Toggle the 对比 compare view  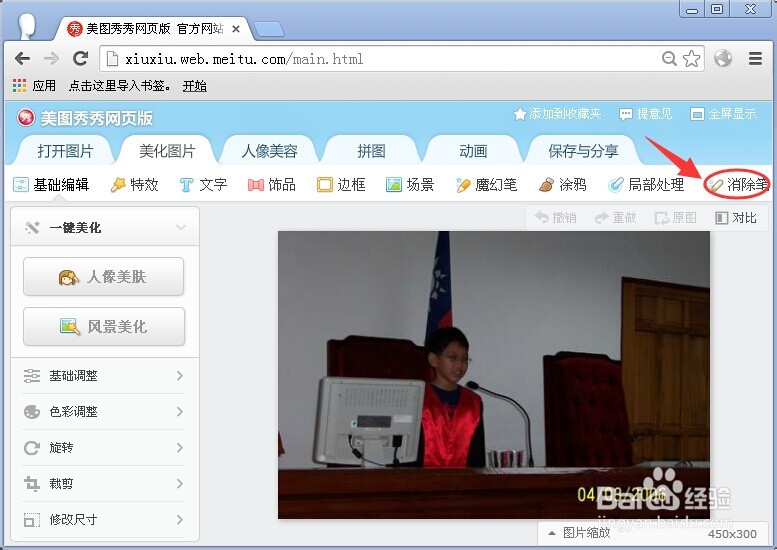pos(736,218)
